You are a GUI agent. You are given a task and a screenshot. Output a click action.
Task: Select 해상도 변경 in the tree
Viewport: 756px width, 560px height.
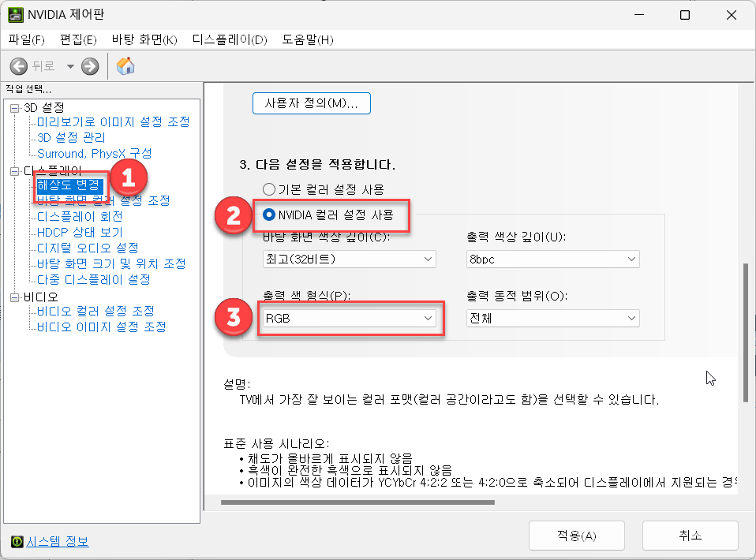pyautogui.click(x=69, y=185)
